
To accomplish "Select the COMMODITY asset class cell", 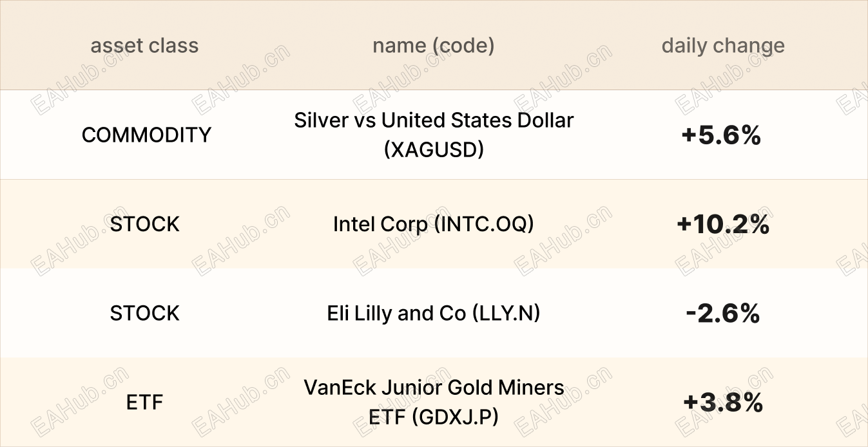I will point(146,135).
